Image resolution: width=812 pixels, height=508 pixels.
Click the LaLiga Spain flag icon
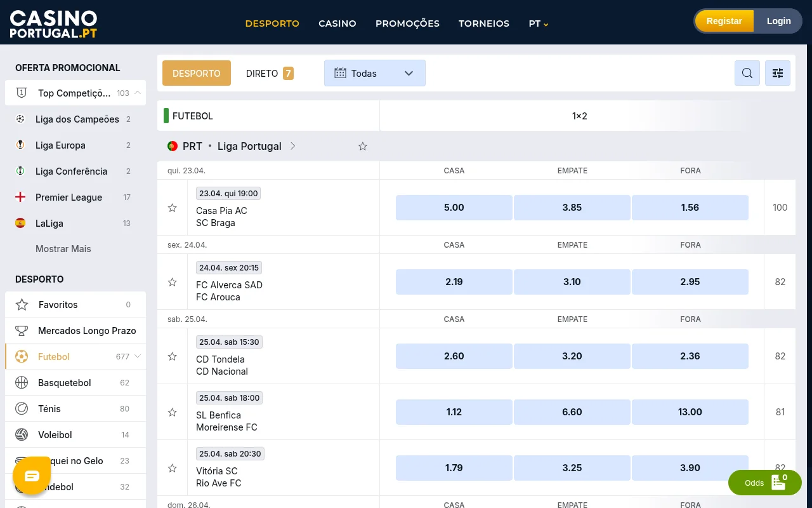(20, 223)
